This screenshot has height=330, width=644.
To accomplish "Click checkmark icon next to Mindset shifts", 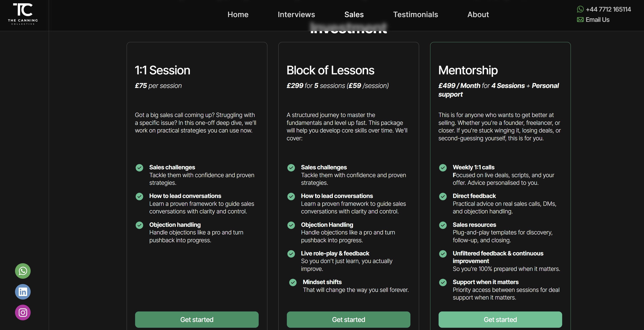I will tap(293, 282).
